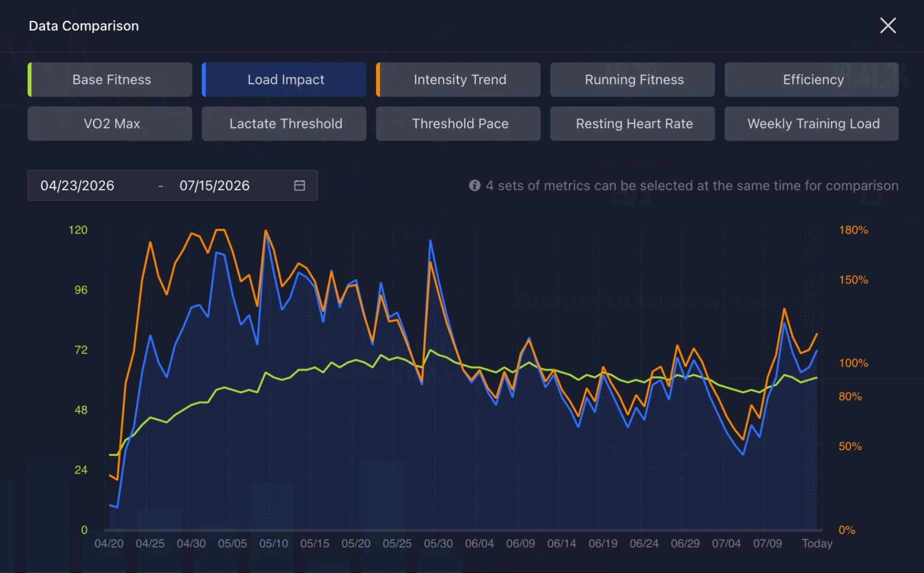Enable the Running Fitness metric
This screenshot has width=924, height=573.
632,79
